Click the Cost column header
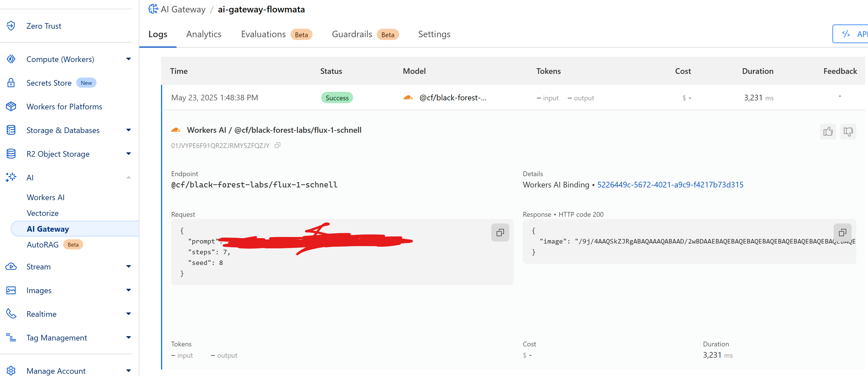868x376 pixels. tap(683, 71)
